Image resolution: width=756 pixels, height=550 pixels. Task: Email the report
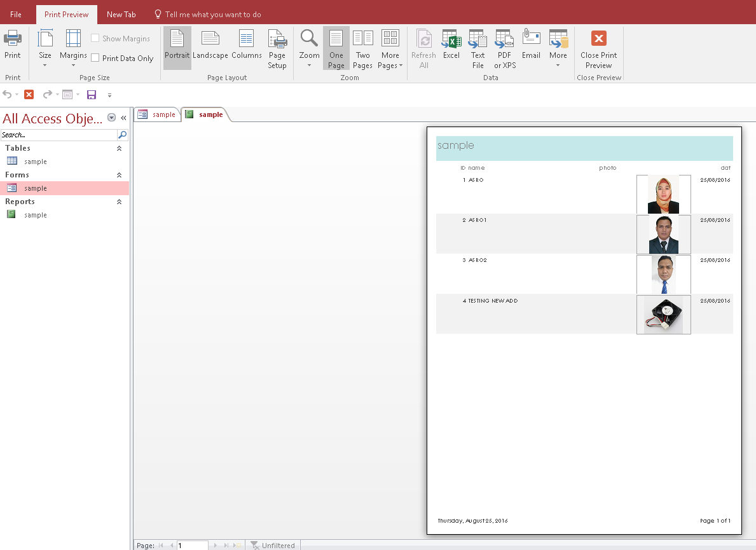[x=531, y=48]
